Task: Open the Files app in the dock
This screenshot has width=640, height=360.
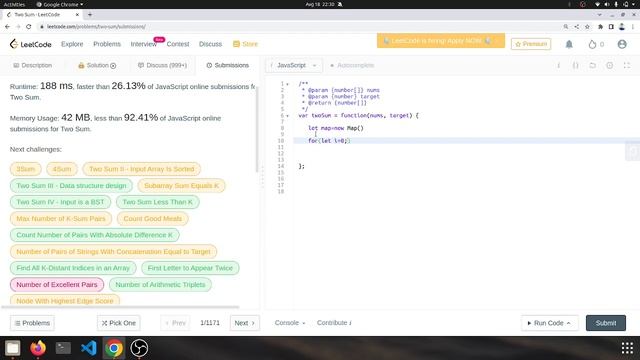Action: [13, 348]
